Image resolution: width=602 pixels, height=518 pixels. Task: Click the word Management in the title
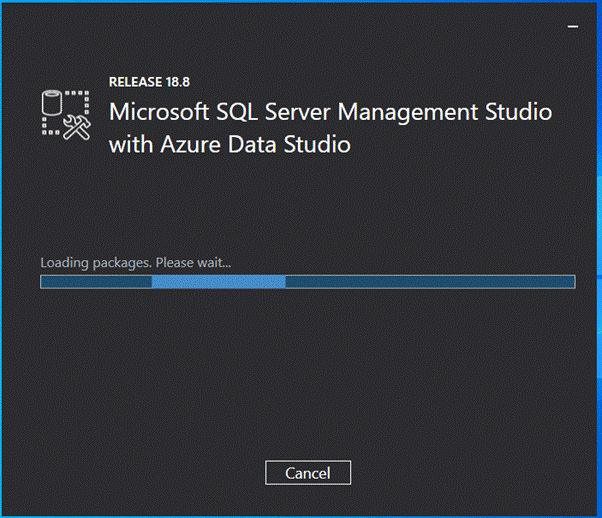(x=408, y=113)
